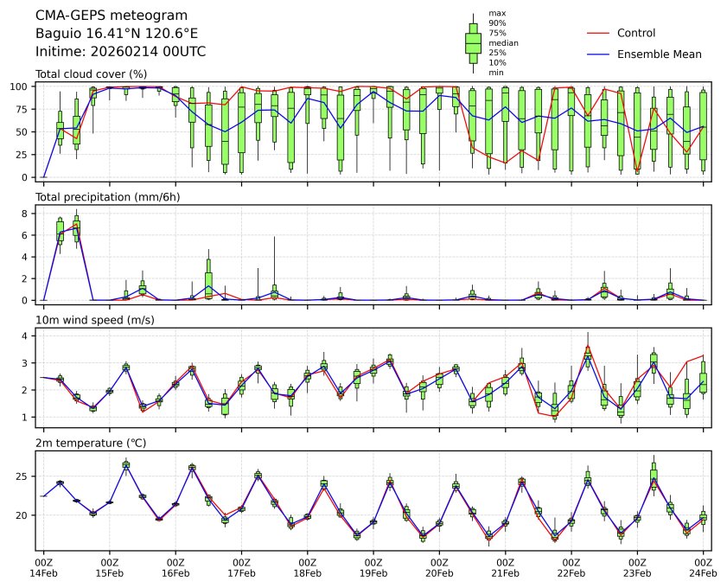Viewport: 727px width, 588px height.
Task: Select the Control legend label
Action: coord(635,33)
